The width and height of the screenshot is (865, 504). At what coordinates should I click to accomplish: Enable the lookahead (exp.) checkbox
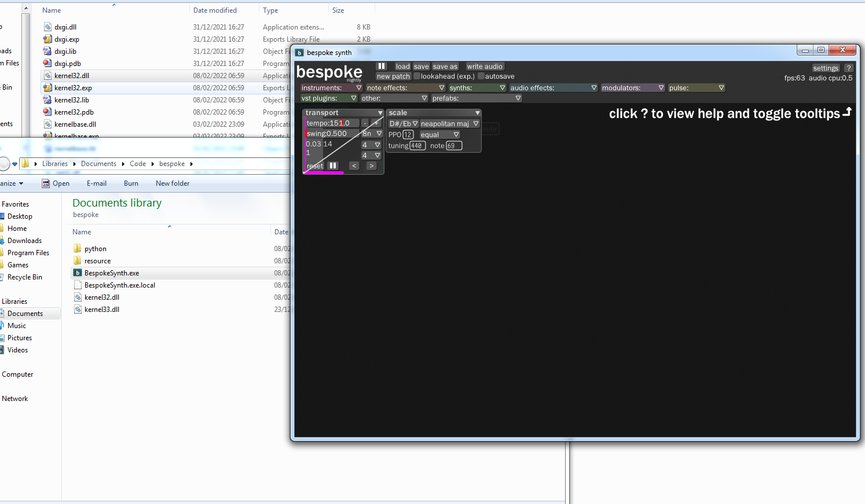[x=418, y=76]
